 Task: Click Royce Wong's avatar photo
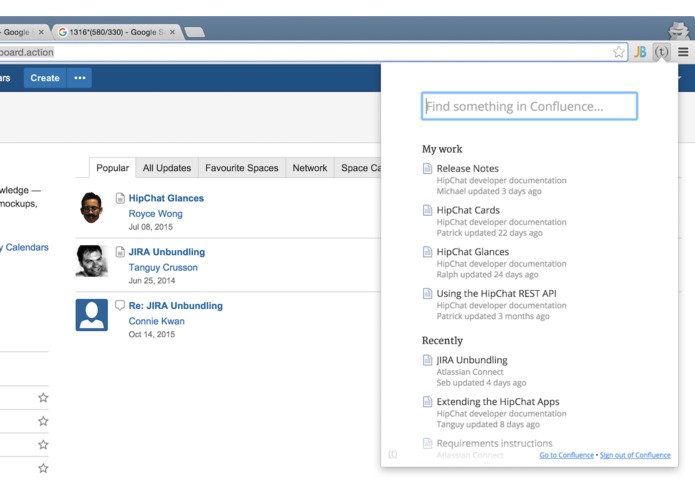click(92, 207)
